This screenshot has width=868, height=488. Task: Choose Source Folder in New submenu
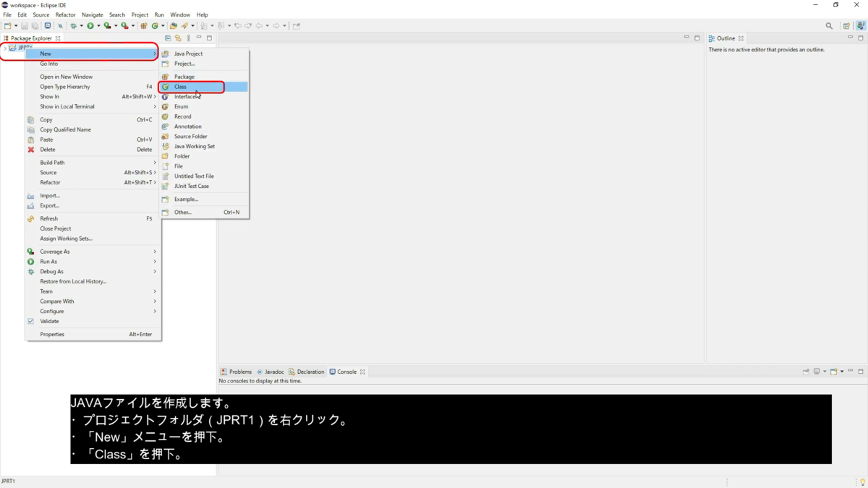(x=205, y=136)
